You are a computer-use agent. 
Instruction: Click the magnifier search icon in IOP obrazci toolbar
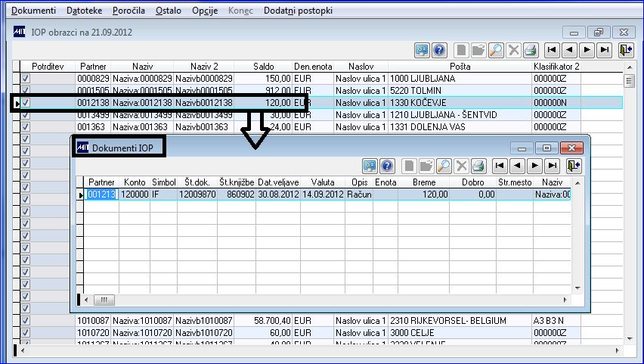tap(496, 50)
